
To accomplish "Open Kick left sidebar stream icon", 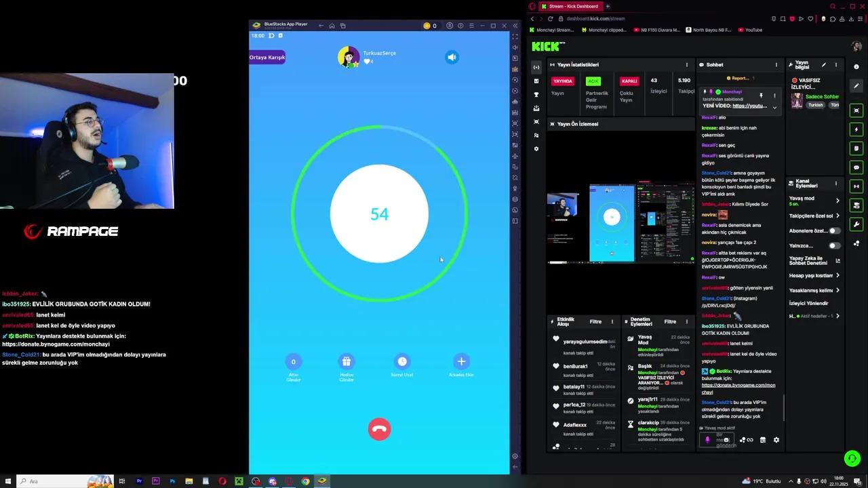I will click(536, 67).
